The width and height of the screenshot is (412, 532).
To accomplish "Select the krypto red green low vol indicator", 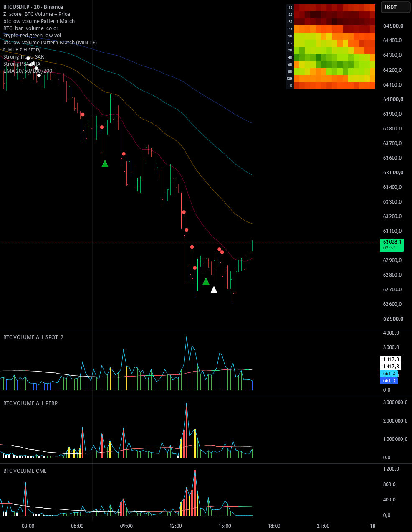I will (x=32, y=35).
